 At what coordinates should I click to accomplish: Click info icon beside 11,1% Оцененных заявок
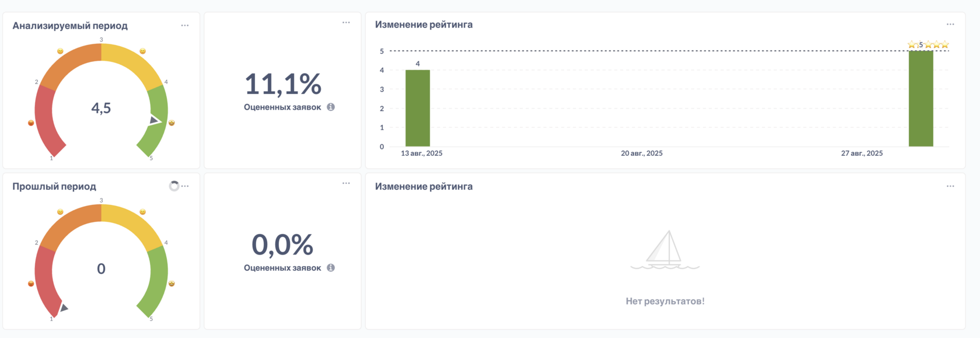331,107
